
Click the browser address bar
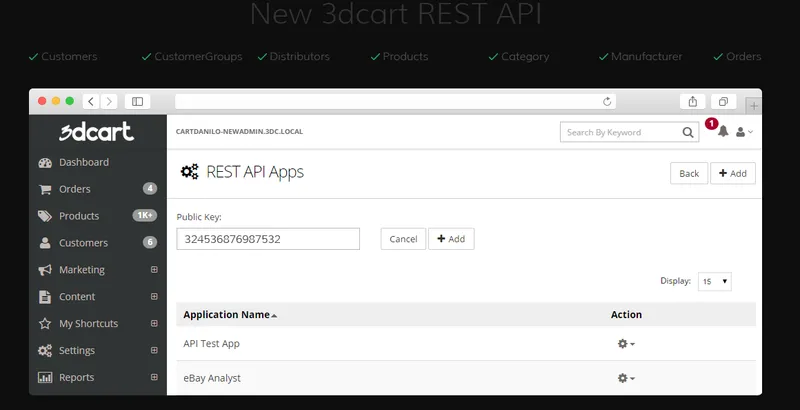pos(395,101)
